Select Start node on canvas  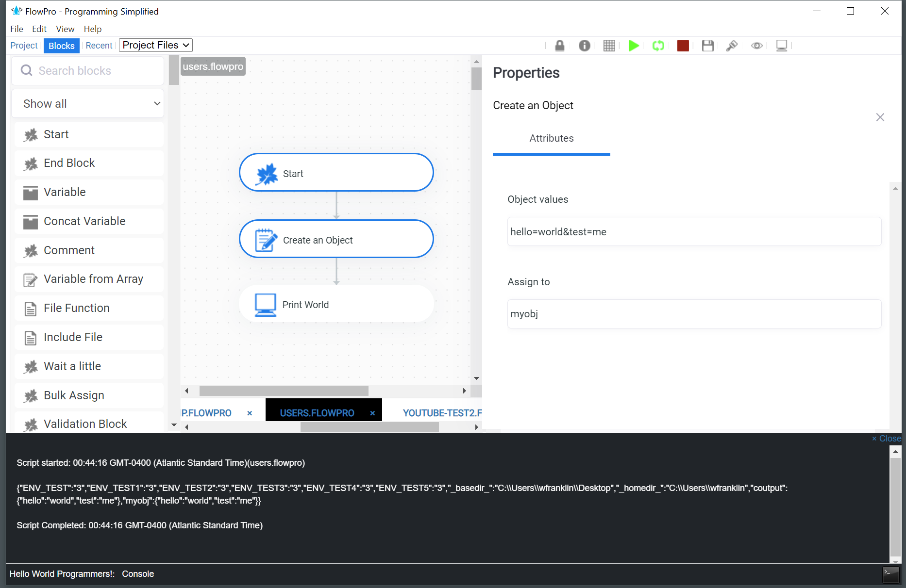(x=336, y=173)
